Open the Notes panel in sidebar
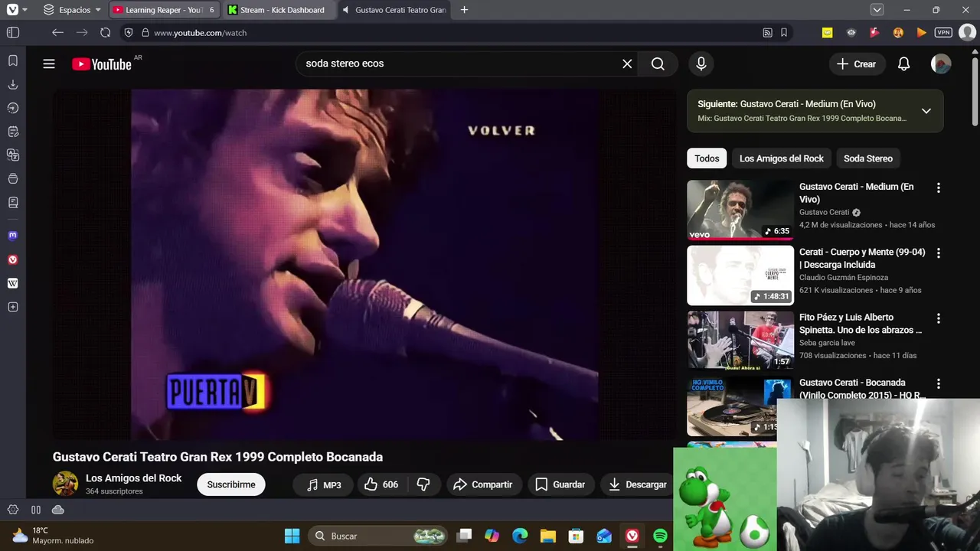Screen dimensions: 980x551 (13, 132)
